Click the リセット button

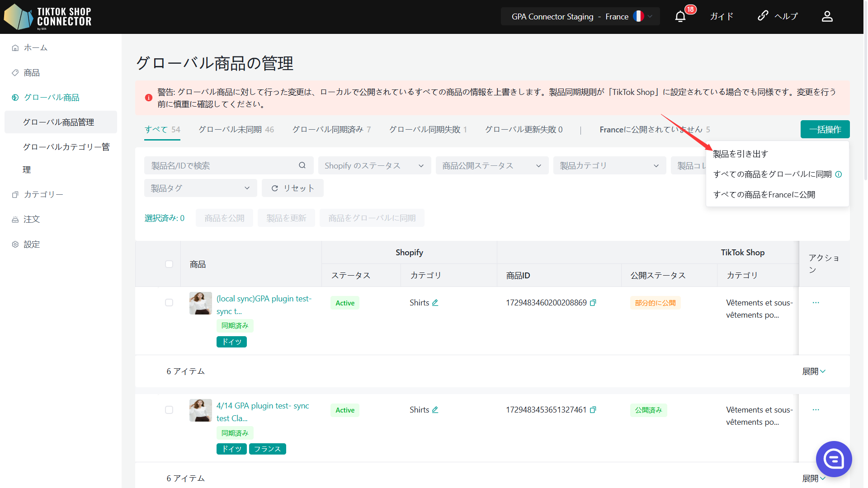(292, 188)
